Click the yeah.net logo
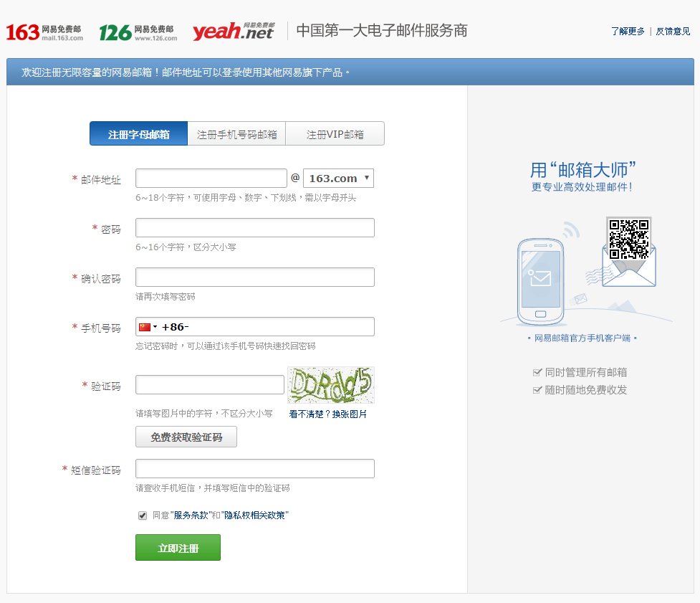Viewport: 700px width, 603px height. click(233, 32)
